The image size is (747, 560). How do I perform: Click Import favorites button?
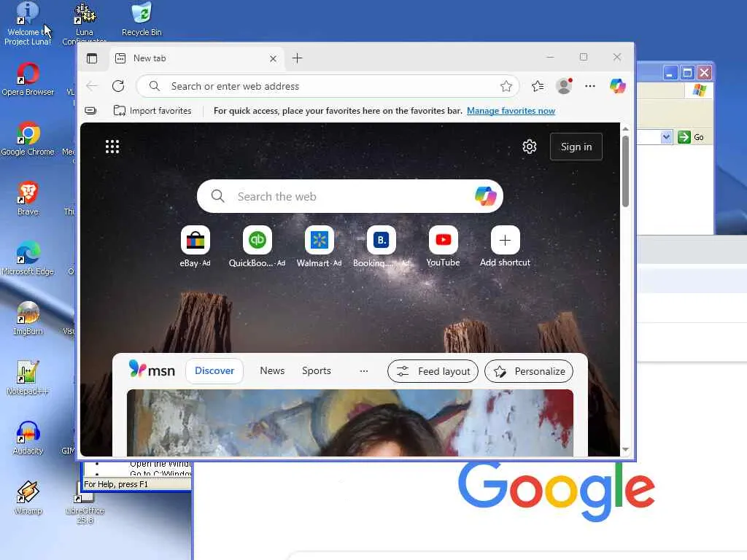(x=152, y=111)
